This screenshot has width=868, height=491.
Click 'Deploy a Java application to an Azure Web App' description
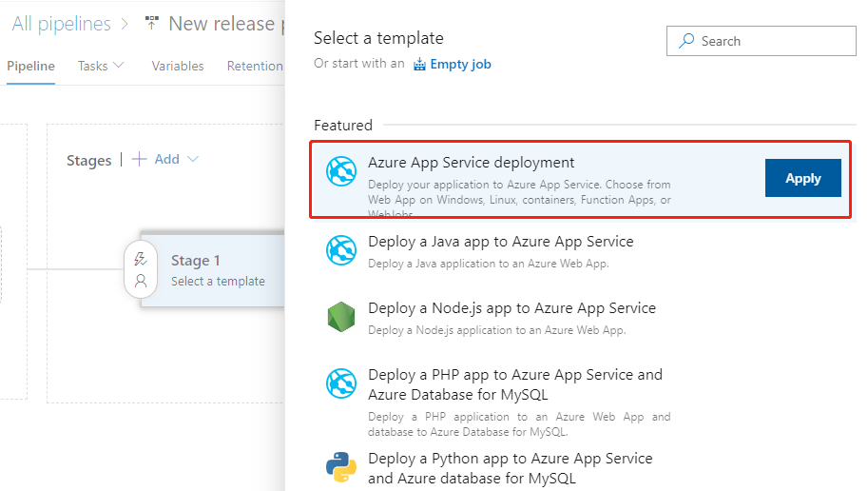point(489,264)
